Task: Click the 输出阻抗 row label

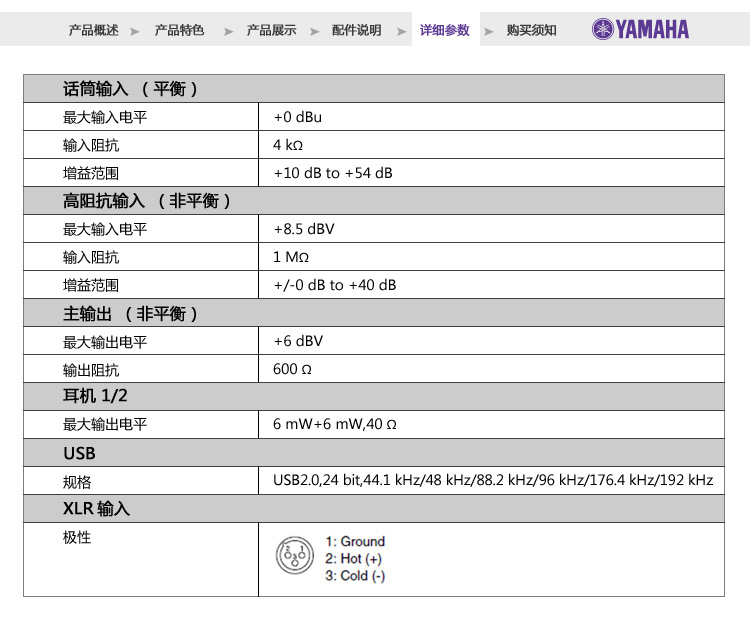Action: pyautogui.click(x=91, y=370)
